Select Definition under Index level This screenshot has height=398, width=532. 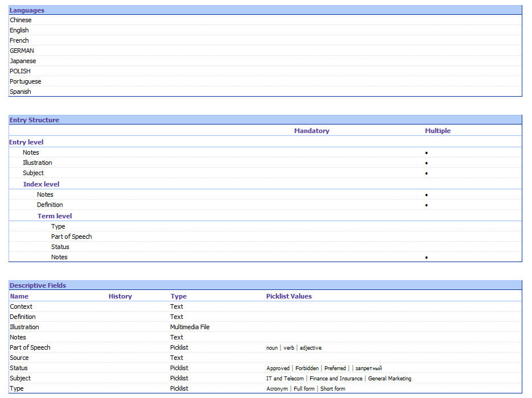[50, 205]
